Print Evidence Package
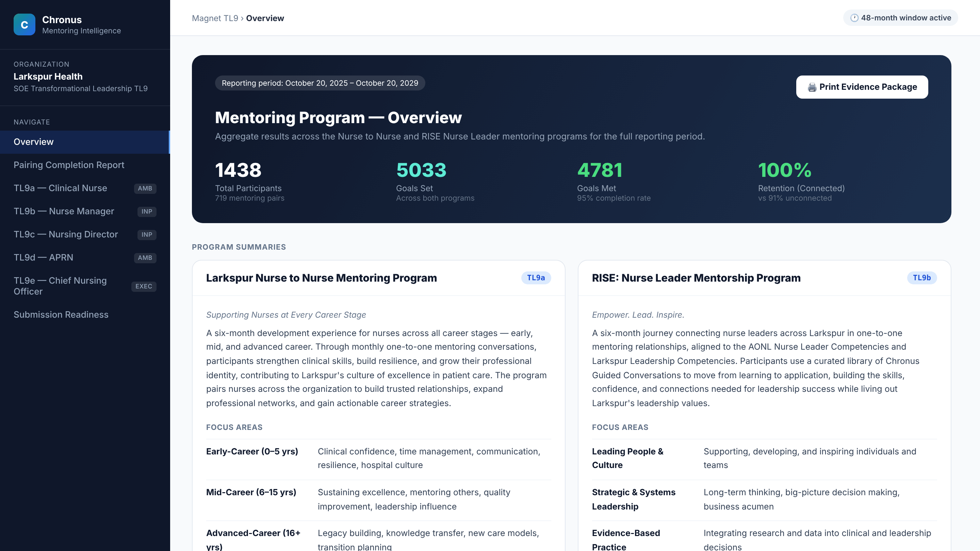This screenshot has width=980, height=551. [862, 87]
